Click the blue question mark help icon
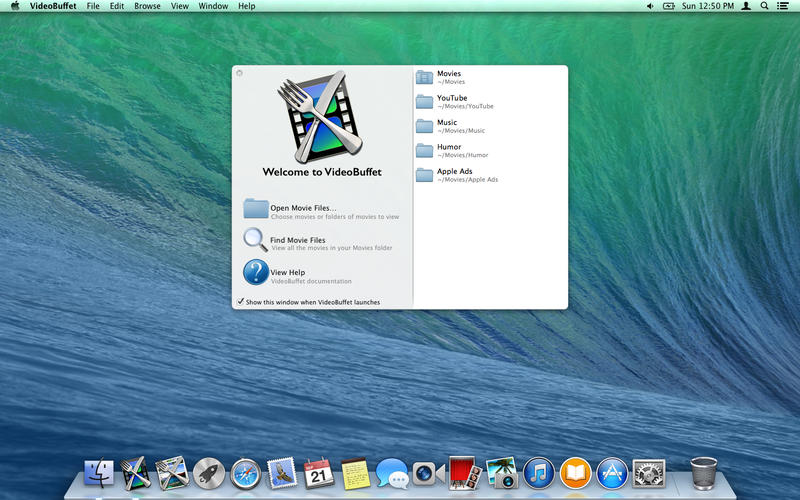 pos(256,272)
